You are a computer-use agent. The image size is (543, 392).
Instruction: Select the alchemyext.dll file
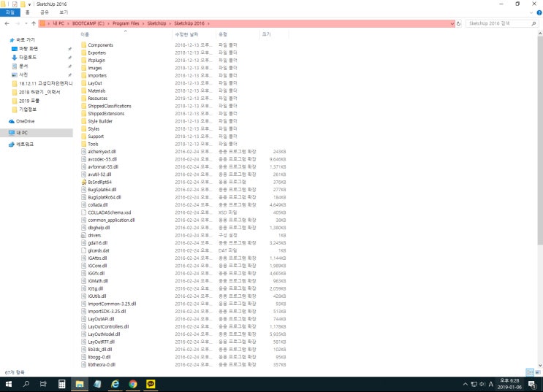coord(102,152)
